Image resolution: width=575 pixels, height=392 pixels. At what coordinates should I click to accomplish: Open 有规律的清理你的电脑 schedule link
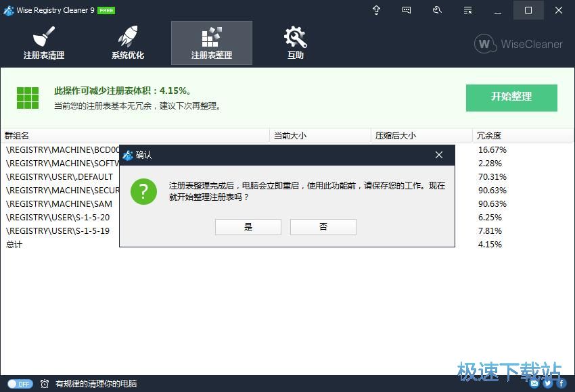pos(96,384)
